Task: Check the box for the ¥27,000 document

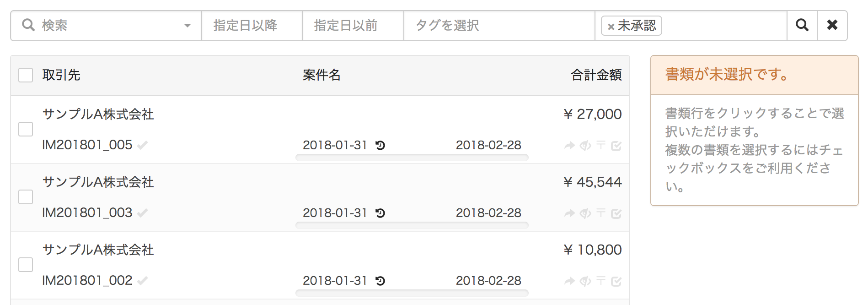Action: pyautogui.click(x=26, y=129)
